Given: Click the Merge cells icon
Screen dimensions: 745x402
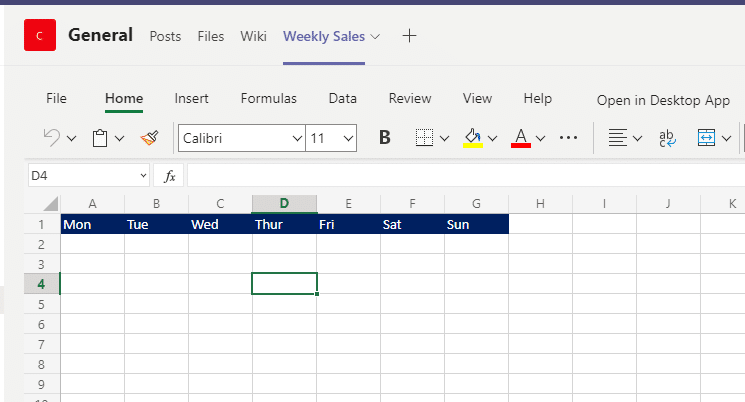Looking at the screenshot, I should 707,138.
